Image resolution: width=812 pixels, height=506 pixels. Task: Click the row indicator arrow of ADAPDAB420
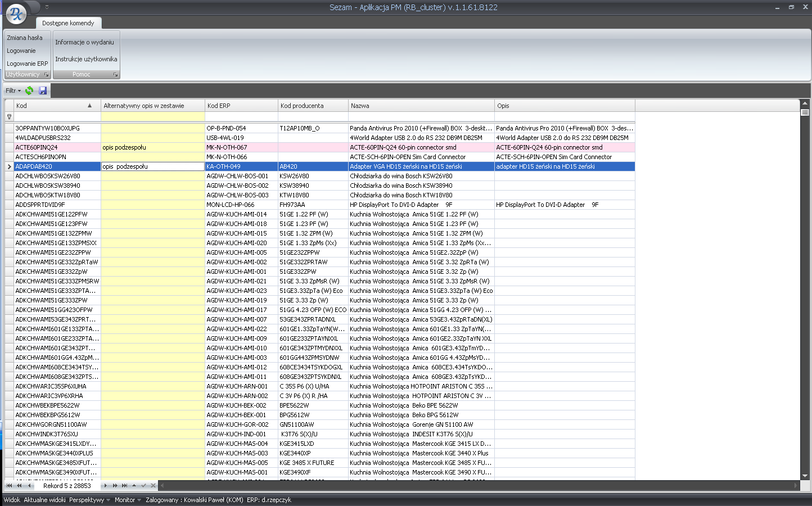[x=9, y=166]
